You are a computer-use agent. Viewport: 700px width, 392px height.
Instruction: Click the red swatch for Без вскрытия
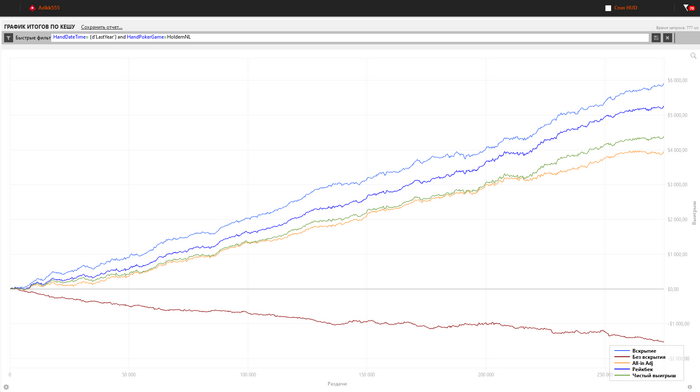point(622,357)
